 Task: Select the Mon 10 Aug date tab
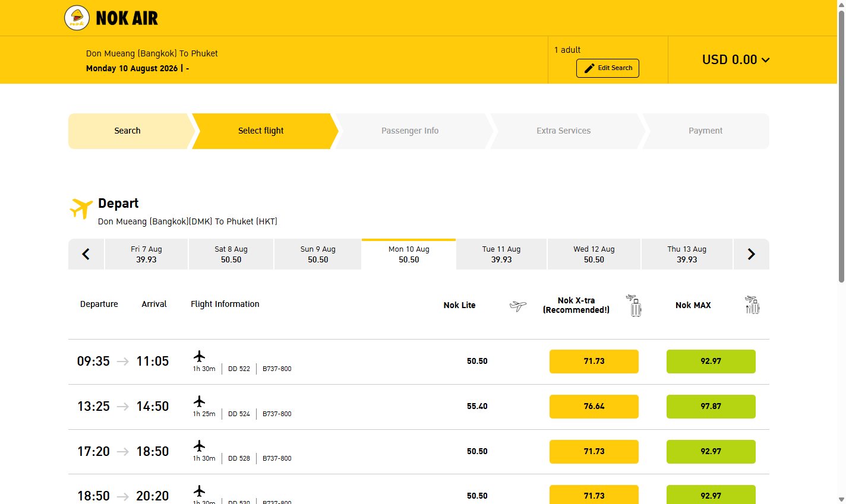409,254
